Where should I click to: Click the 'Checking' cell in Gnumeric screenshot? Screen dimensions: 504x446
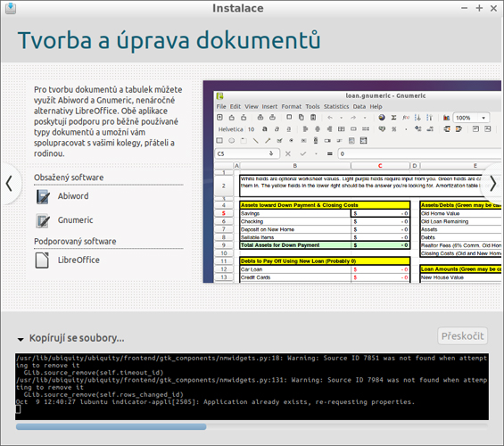pyautogui.click(x=295, y=221)
